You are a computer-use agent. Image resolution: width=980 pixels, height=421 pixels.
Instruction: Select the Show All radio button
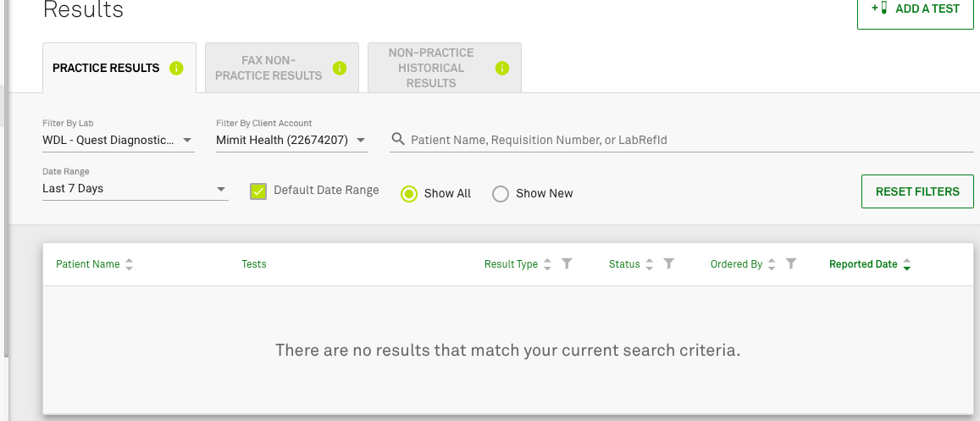[x=409, y=193]
